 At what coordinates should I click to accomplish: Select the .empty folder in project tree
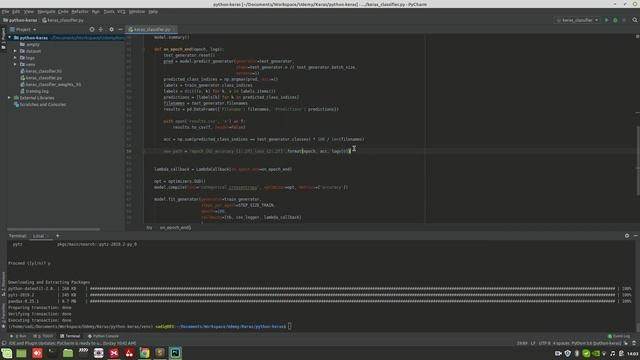point(30,44)
